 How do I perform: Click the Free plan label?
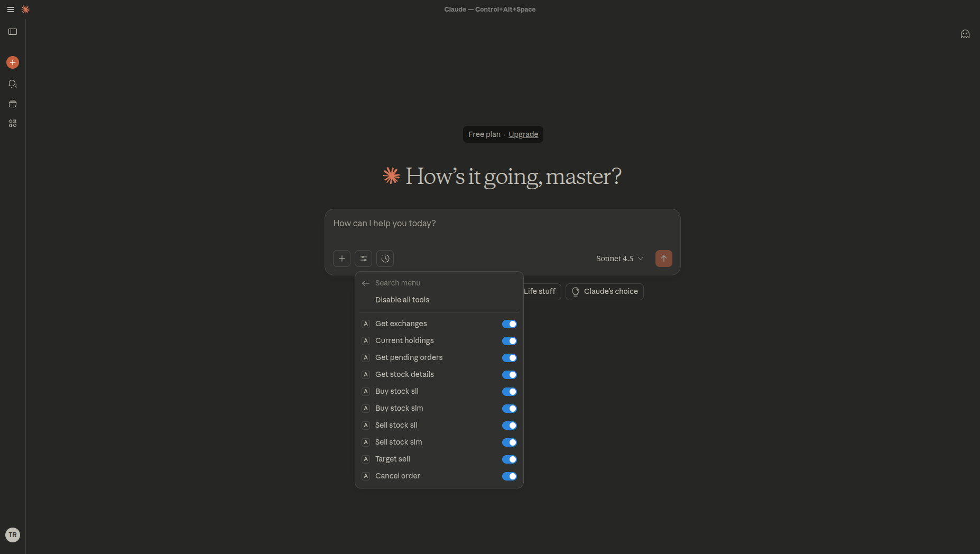[x=484, y=134]
